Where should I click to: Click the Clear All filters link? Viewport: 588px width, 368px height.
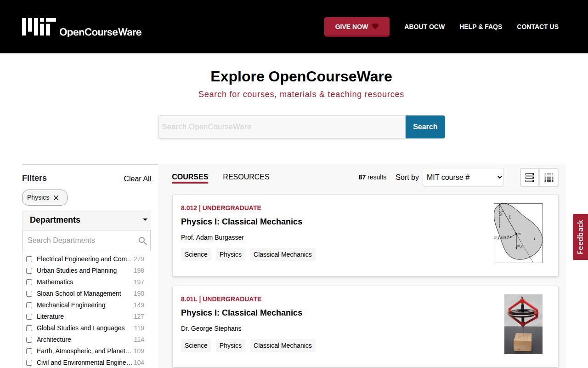[137, 178]
